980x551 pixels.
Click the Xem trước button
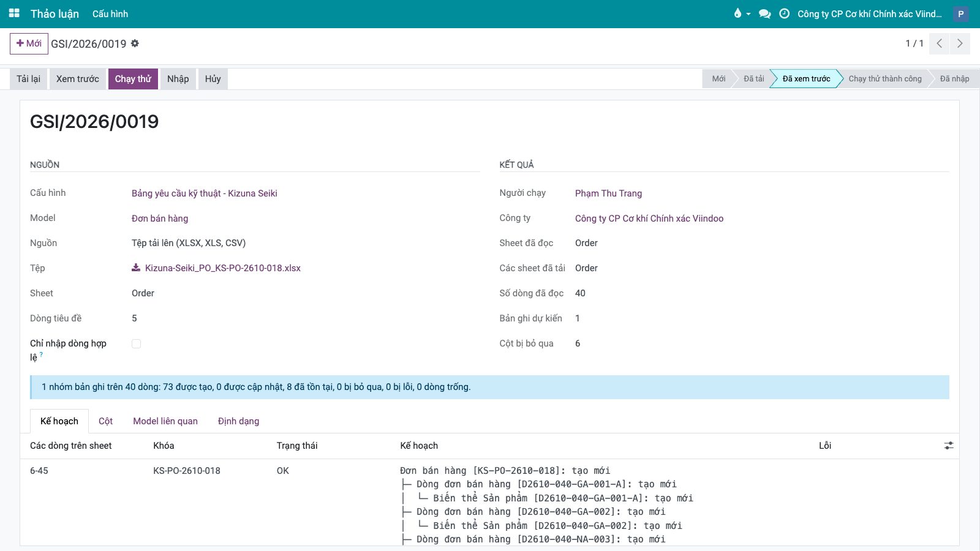[x=78, y=78]
